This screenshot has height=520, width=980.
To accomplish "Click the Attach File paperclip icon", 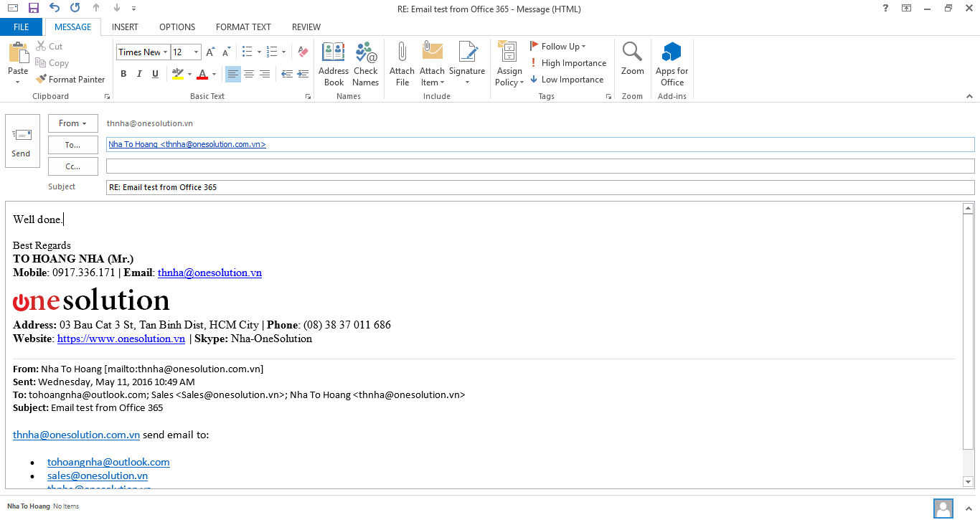I will (402, 53).
